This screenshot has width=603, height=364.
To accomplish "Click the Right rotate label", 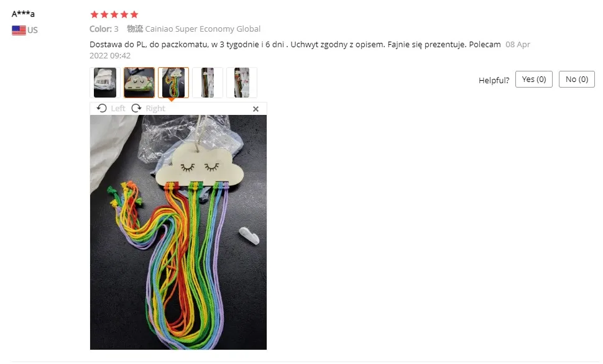I will pos(155,109).
